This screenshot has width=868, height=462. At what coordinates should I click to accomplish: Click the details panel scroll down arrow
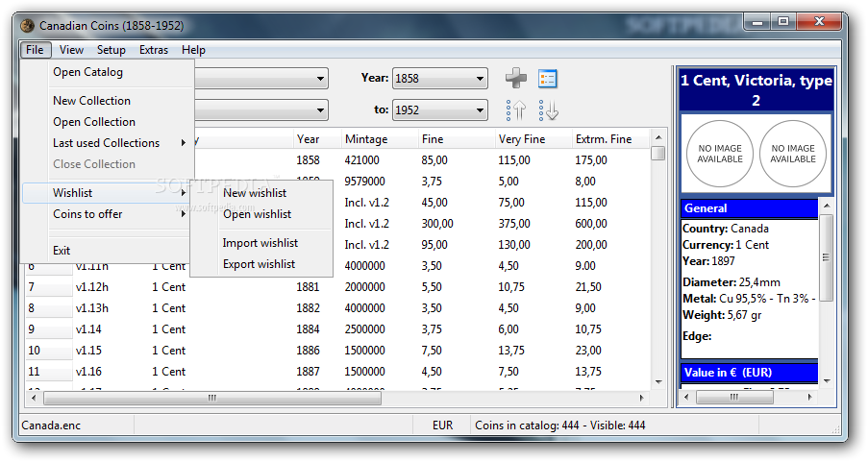(x=826, y=380)
